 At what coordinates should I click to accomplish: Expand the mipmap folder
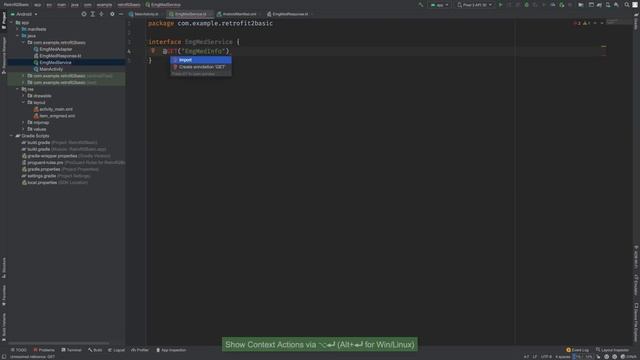24,122
